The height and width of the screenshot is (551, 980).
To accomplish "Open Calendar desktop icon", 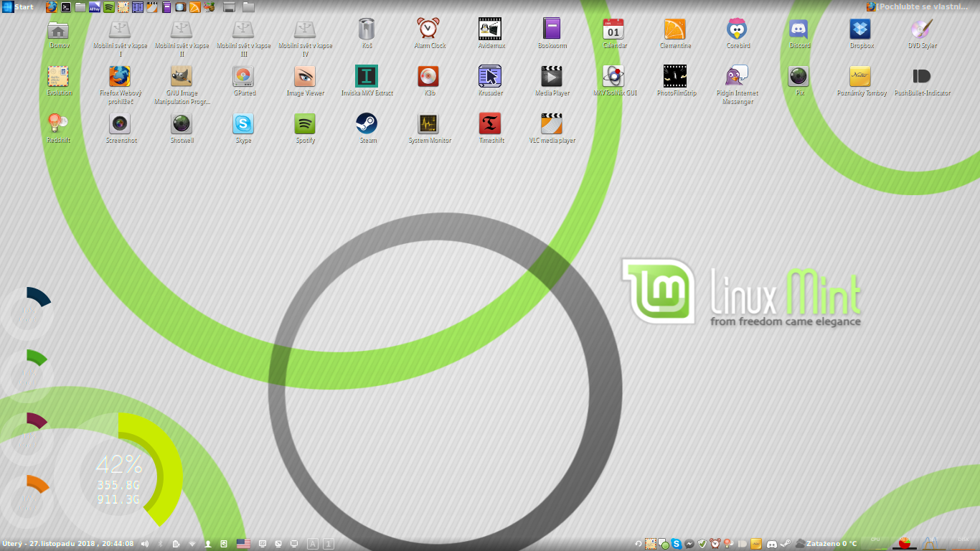I will (614, 34).
